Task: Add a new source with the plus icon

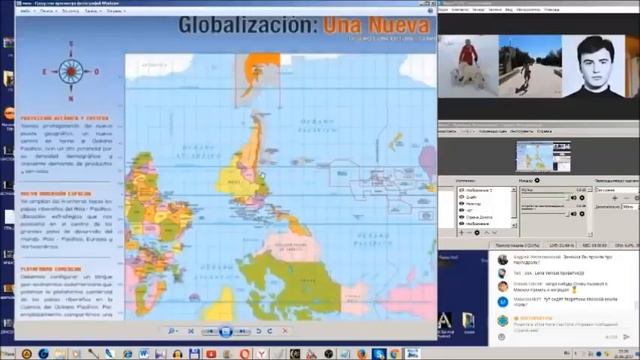Action: (462, 233)
